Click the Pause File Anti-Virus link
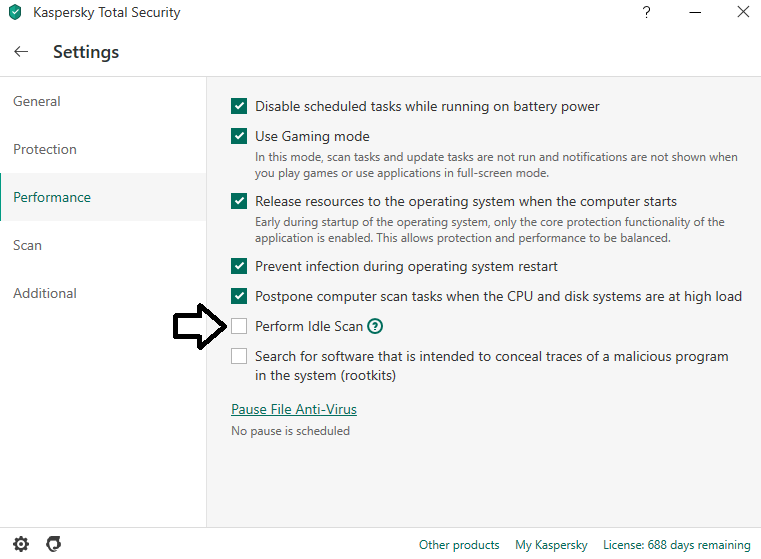The image size is (761, 559). pos(294,409)
